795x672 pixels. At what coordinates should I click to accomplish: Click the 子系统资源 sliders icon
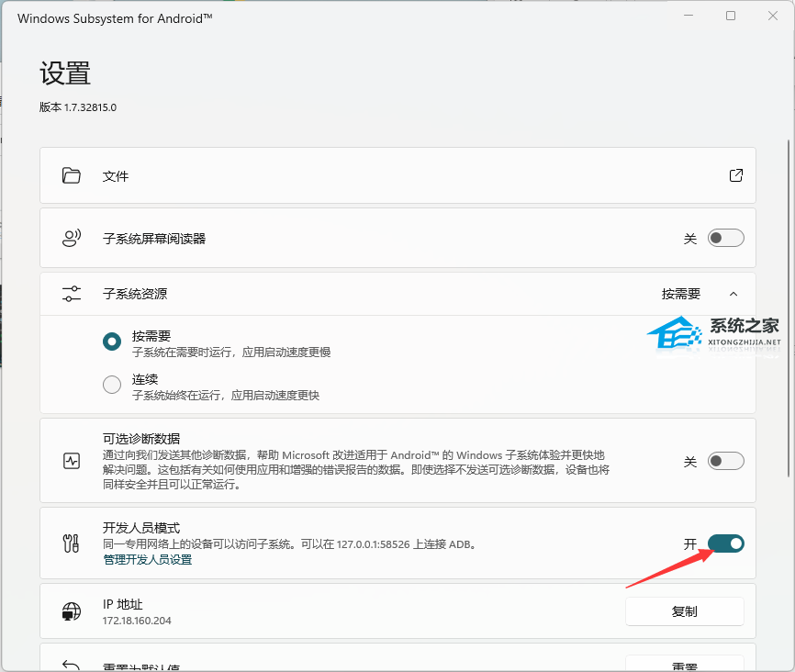(72, 294)
